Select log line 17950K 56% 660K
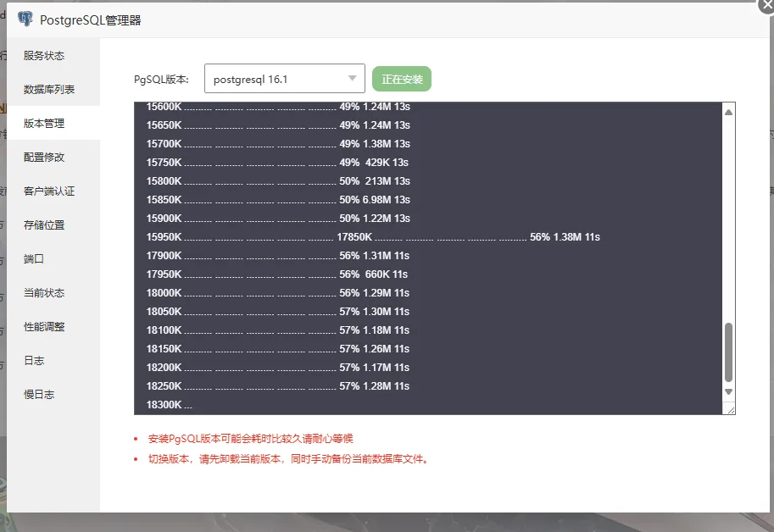This screenshot has width=774, height=532. (x=277, y=274)
